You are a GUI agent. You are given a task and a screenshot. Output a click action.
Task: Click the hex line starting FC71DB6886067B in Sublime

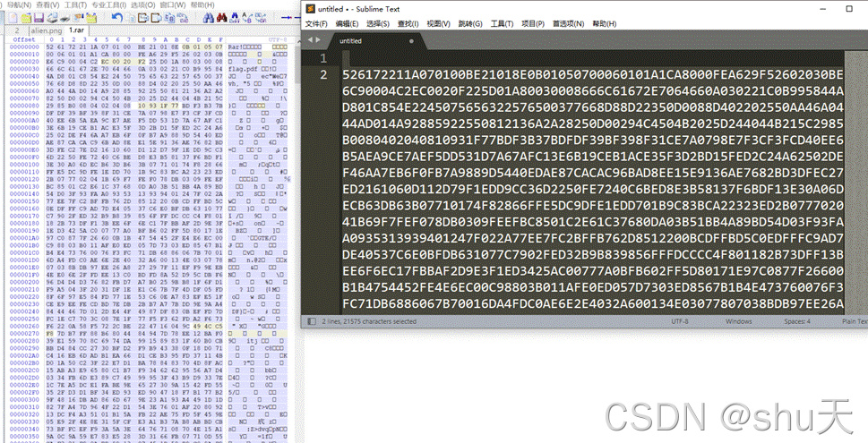pyautogui.click(x=593, y=303)
